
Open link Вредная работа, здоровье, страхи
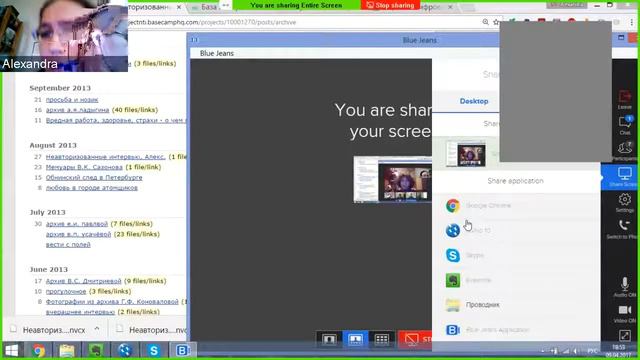[x=116, y=120]
